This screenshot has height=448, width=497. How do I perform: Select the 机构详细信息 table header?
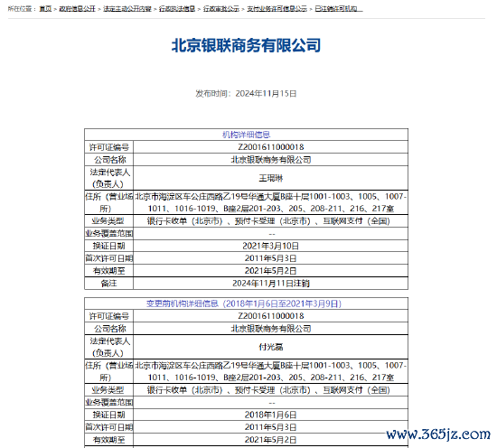(246, 135)
